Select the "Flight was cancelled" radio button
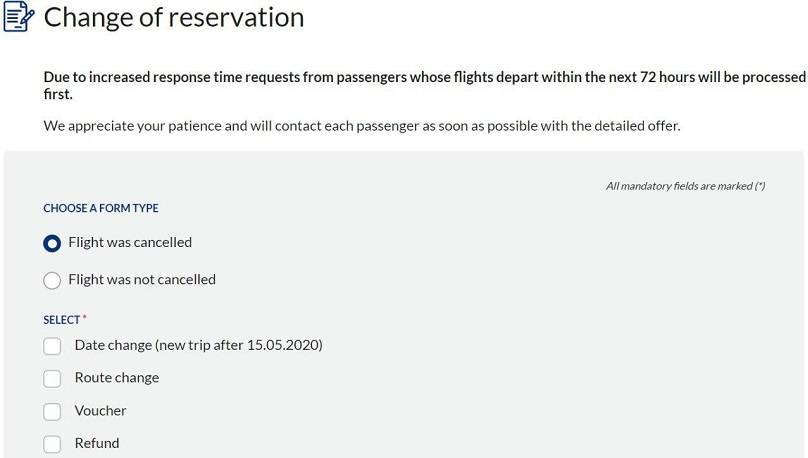Image resolution: width=808 pixels, height=458 pixels. [x=52, y=243]
